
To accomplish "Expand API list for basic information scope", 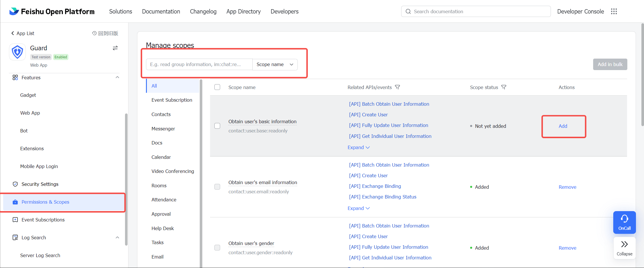I will [x=358, y=147].
